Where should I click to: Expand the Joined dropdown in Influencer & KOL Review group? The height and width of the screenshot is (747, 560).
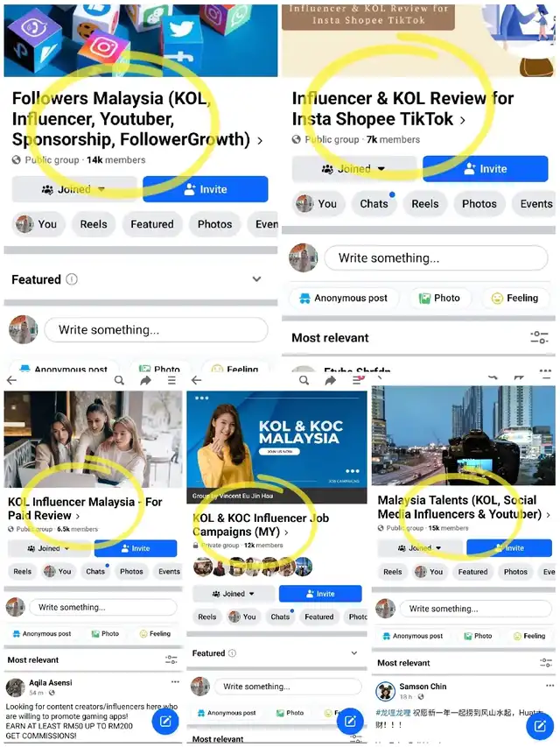click(354, 169)
